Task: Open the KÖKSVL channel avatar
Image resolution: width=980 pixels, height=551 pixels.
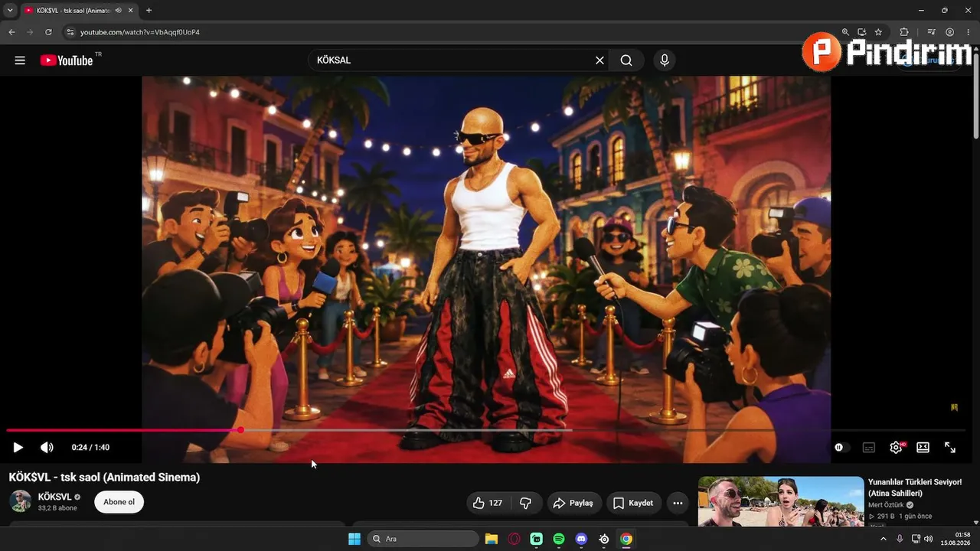Action: [x=21, y=502]
